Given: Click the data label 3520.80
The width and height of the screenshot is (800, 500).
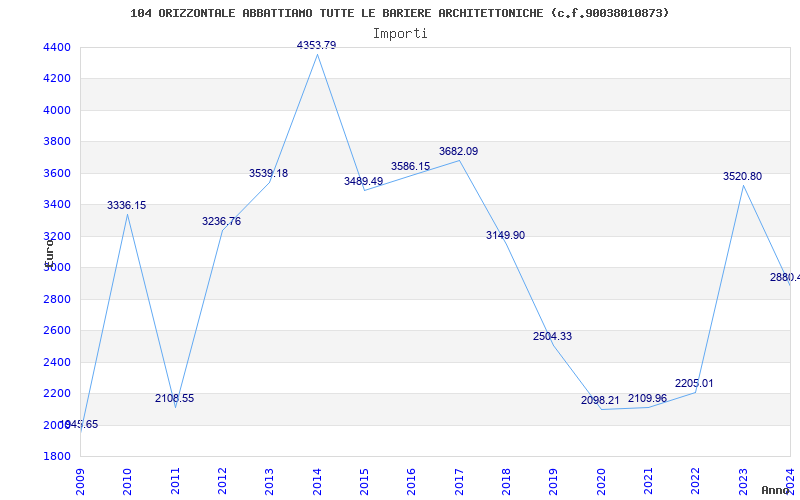Looking at the screenshot, I should tap(742, 177).
